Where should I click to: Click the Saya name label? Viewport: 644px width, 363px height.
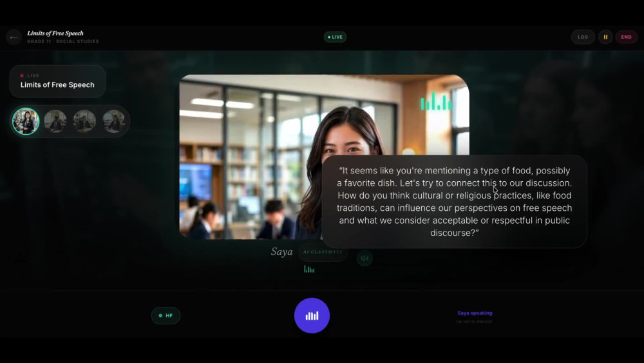282,251
